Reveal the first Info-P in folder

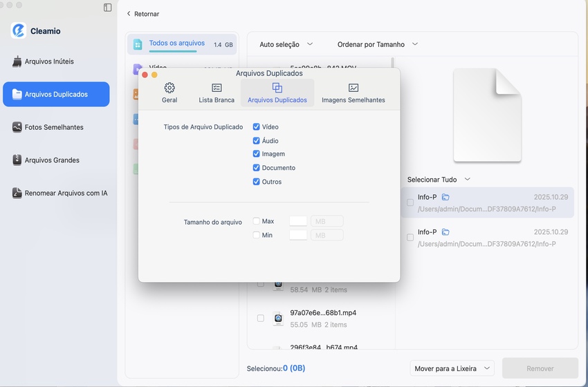445,197
